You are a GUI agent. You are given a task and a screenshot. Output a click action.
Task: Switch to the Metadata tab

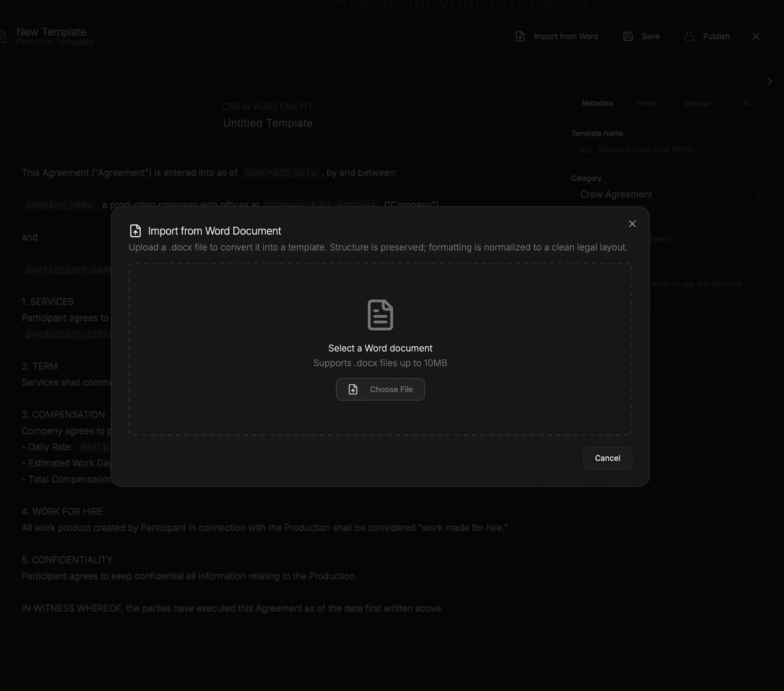(597, 103)
